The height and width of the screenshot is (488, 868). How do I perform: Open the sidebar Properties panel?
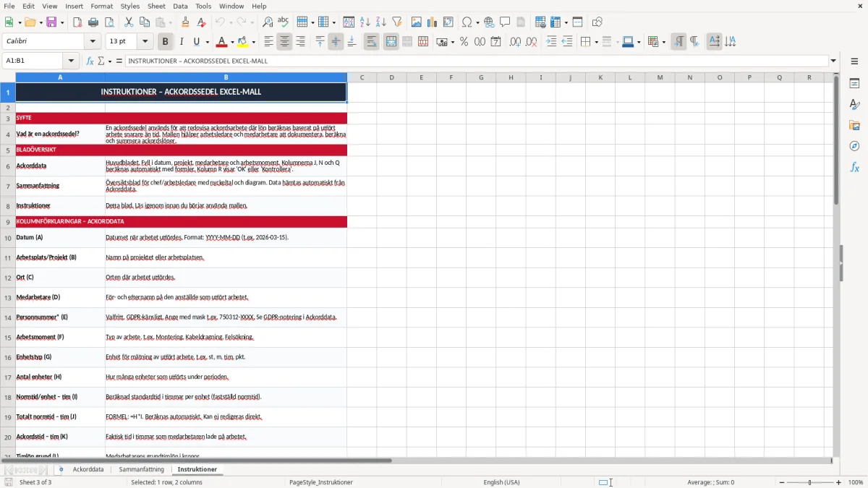(854, 84)
